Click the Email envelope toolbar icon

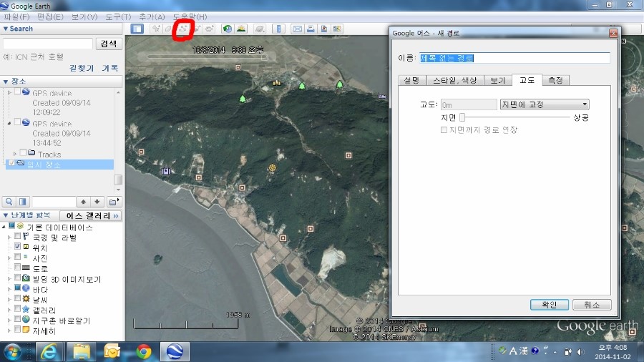(298, 29)
